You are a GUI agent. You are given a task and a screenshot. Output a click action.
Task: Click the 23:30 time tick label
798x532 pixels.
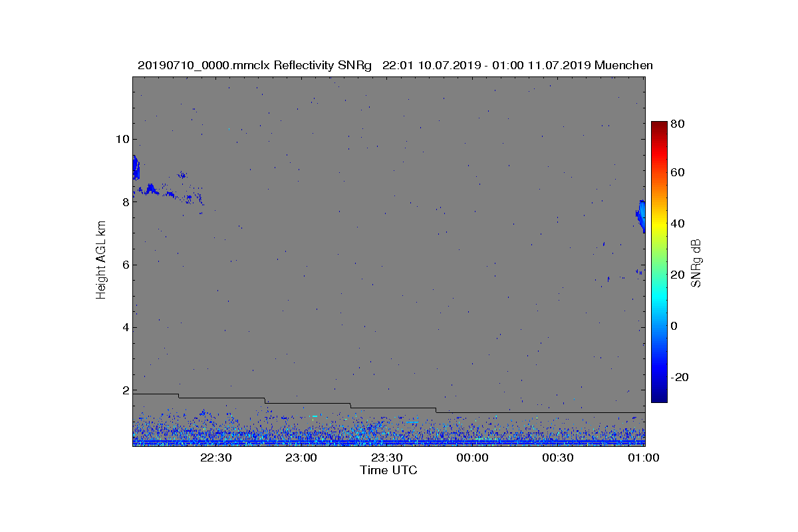click(x=386, y=458)
